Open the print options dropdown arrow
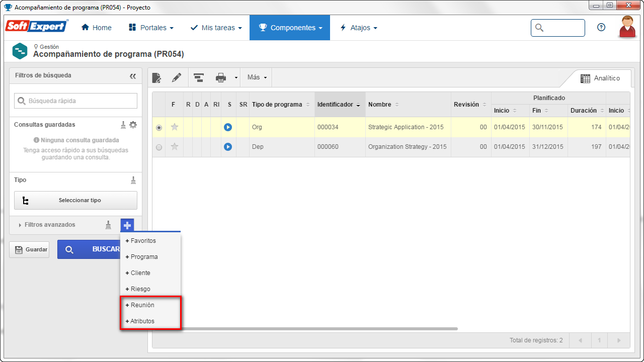The width and height of the screenshot is (644, 362). point(236,78)
